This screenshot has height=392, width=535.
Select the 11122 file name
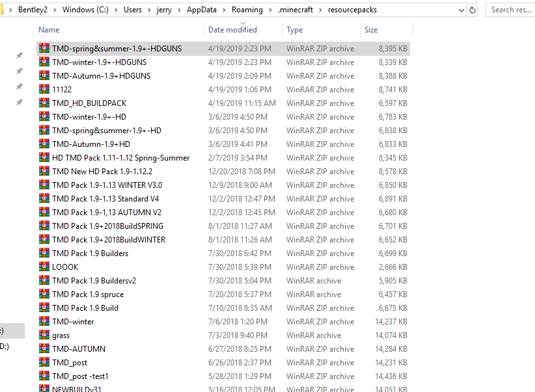[62, 90]
